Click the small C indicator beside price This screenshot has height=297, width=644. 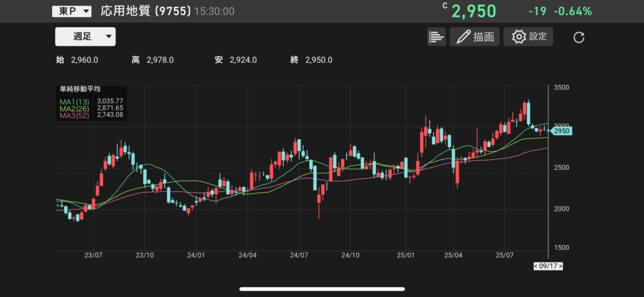point(445,6)
